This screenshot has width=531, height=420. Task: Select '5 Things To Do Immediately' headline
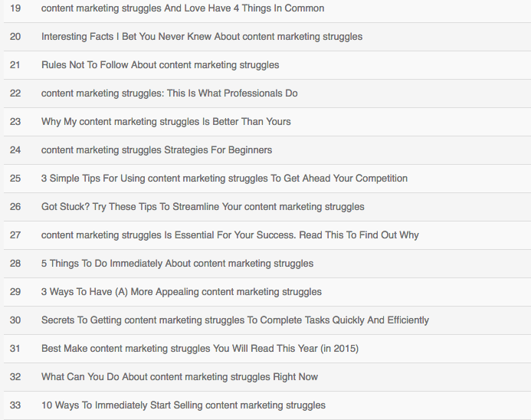tap(177, 264)
